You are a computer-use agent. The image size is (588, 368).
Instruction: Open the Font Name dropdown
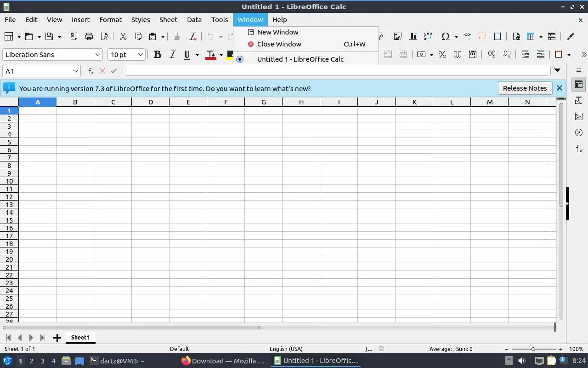98,54
